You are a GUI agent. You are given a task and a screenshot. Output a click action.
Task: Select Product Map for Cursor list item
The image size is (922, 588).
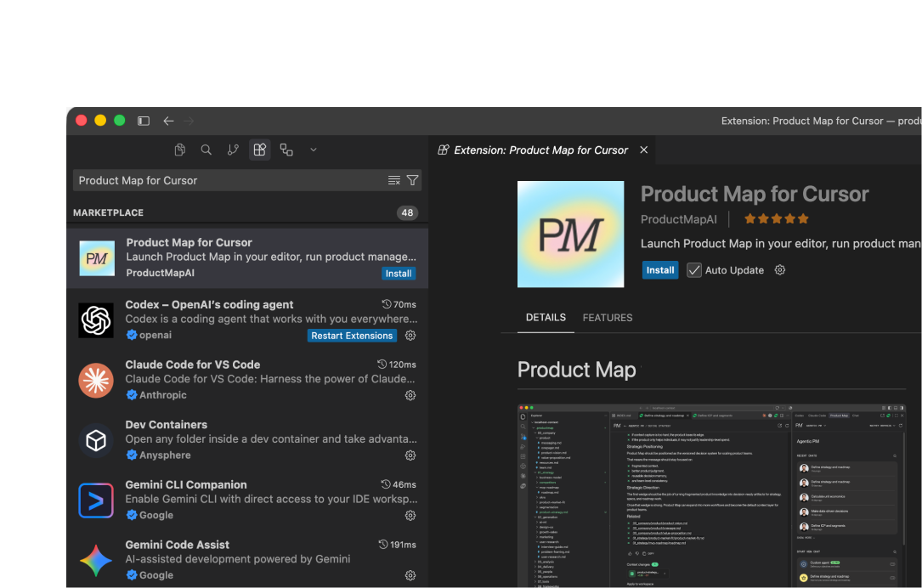[247, 257]
